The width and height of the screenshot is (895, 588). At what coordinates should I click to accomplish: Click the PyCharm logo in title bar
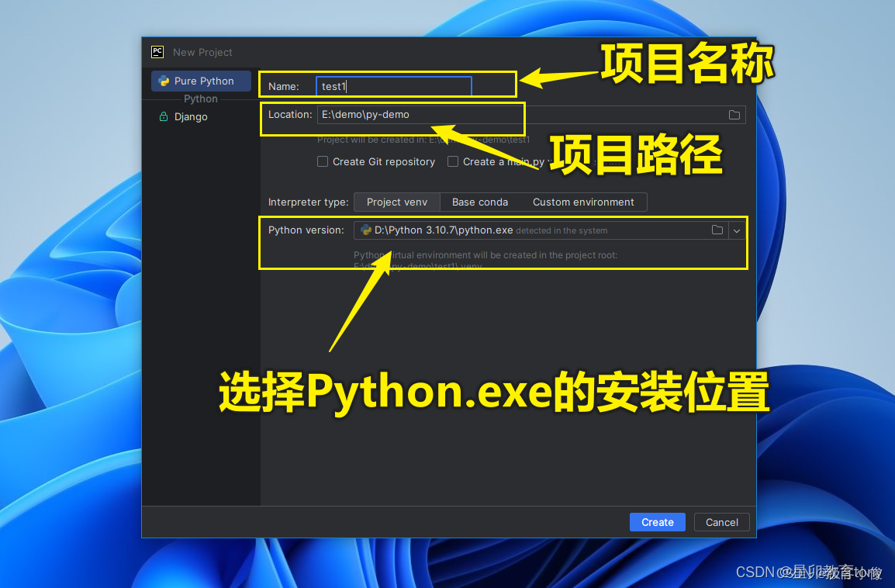157,52
